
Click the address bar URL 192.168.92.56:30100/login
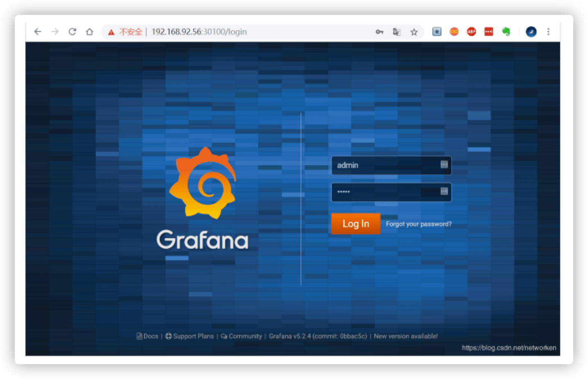199,32
